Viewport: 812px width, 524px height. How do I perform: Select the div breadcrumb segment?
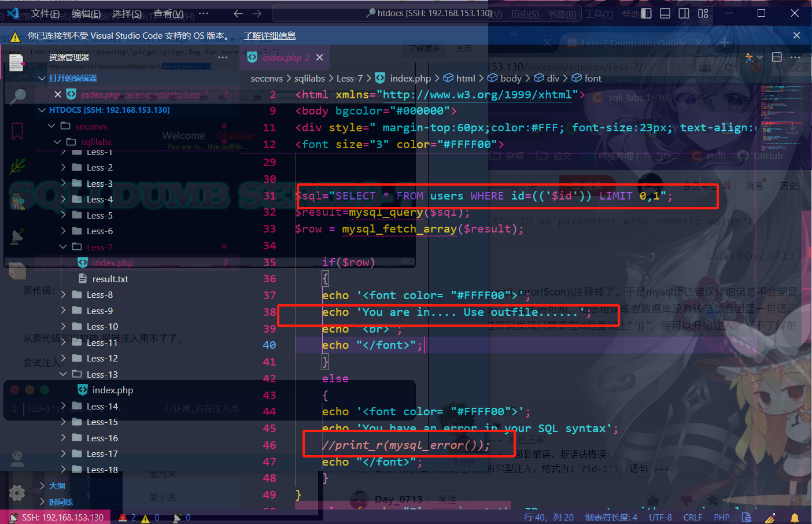[547, 78]
